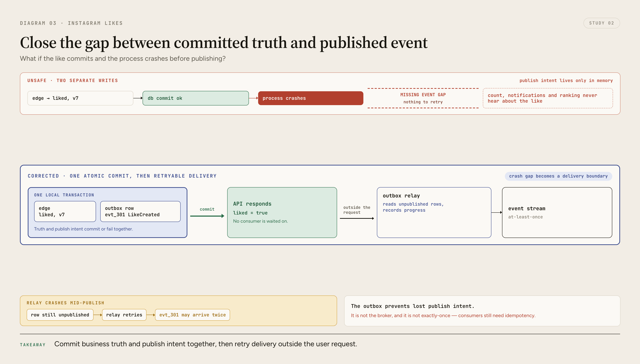The height and width of the screenshot is (364, 640).
Task: Select 'count, notifications and ranking never hear' note
Action: click(x=548, y=98)
